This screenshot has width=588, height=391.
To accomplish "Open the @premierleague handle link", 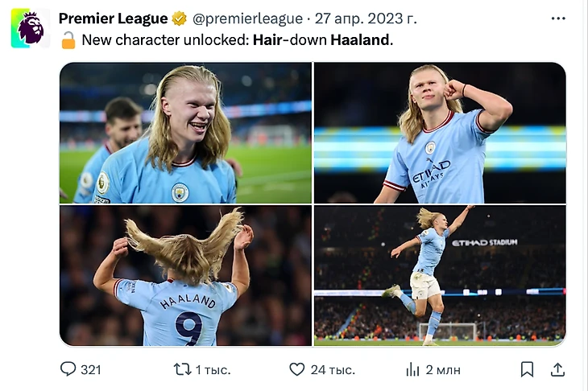I will [247, 19].
